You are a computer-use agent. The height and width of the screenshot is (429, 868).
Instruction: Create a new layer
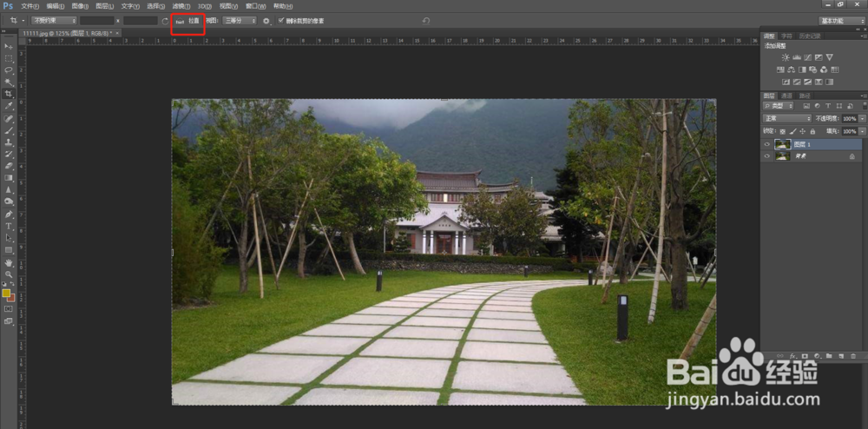tap(841, 356)
